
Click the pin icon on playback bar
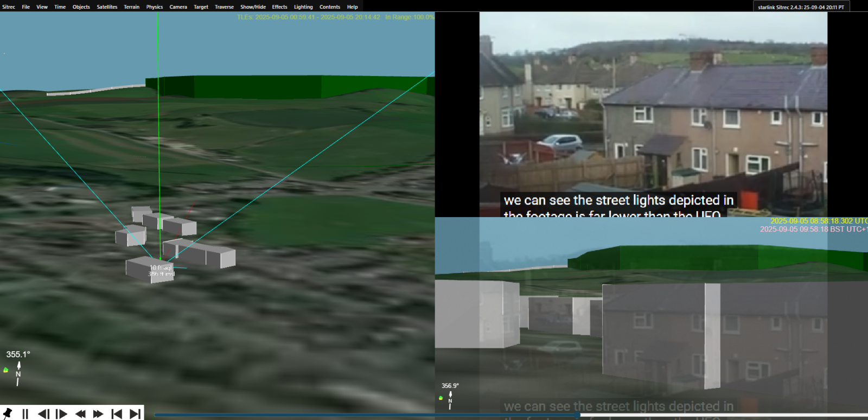coord(8,413)
